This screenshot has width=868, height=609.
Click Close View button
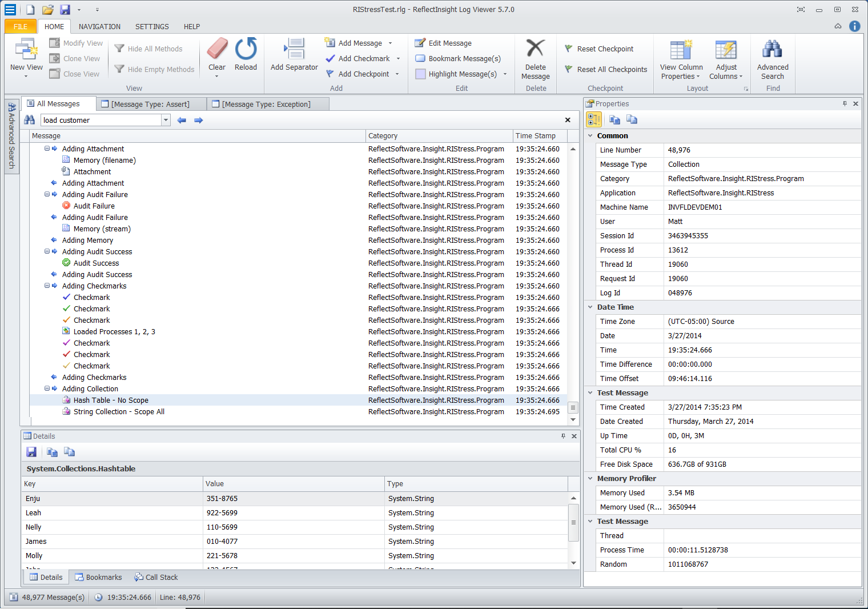[x=74, y=74]
